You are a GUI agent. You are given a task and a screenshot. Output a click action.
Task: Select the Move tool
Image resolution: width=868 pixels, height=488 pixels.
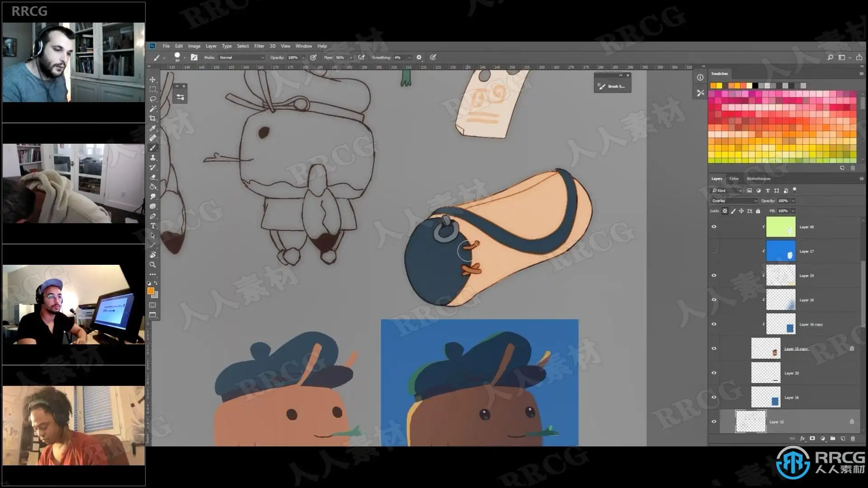(152, 80)
